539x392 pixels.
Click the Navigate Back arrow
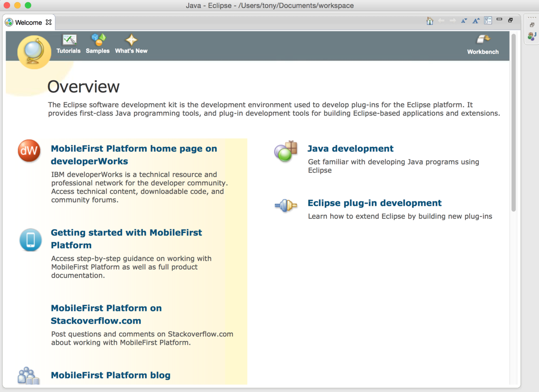coord(441,21)
